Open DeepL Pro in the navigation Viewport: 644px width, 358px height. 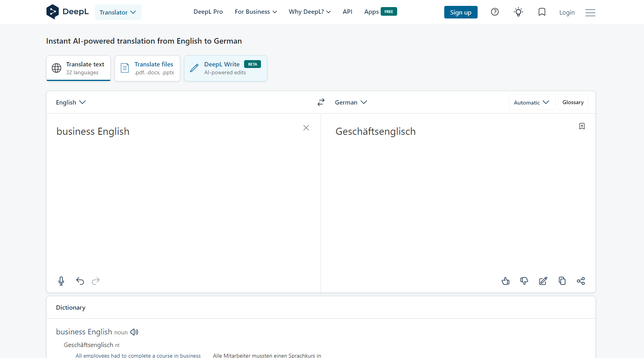click(x=208, y=12)
